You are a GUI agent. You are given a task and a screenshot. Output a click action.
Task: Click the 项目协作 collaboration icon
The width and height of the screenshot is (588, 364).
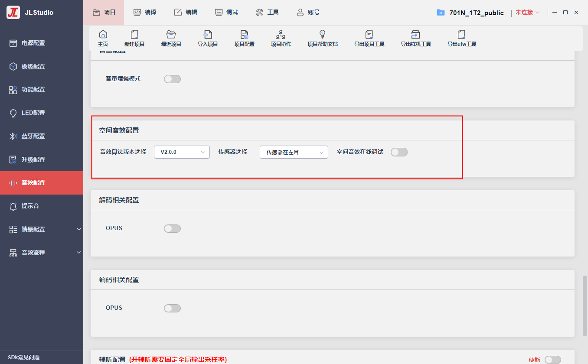coord(281,35)
